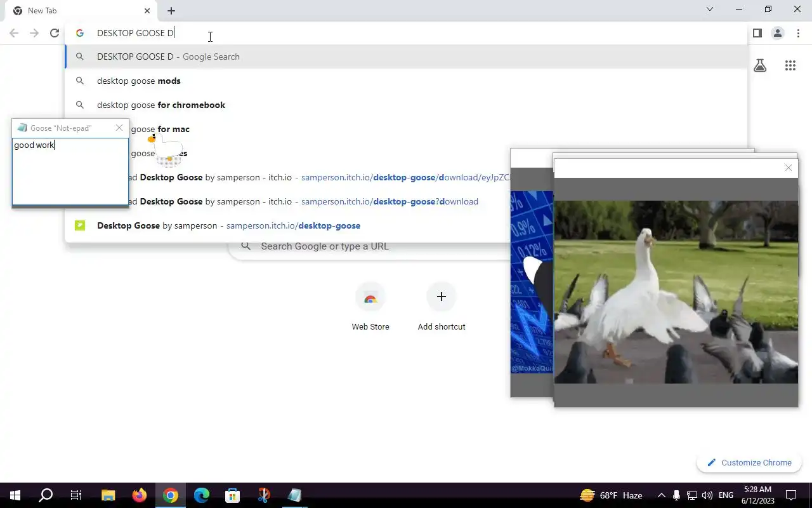The image size is (812, 508).
Task: Show hidden system tray icons
Action: 662,495
